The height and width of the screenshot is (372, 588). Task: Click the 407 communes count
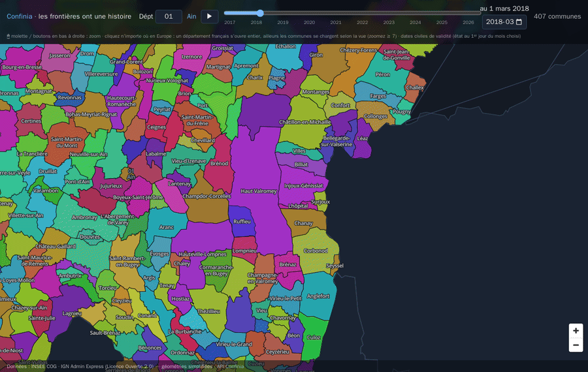[557, 16]
